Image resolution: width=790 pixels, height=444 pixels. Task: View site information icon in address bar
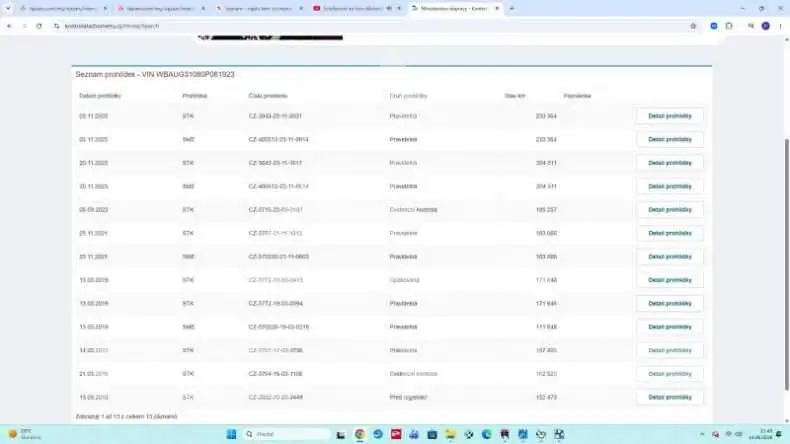click(x=56, y=26)
